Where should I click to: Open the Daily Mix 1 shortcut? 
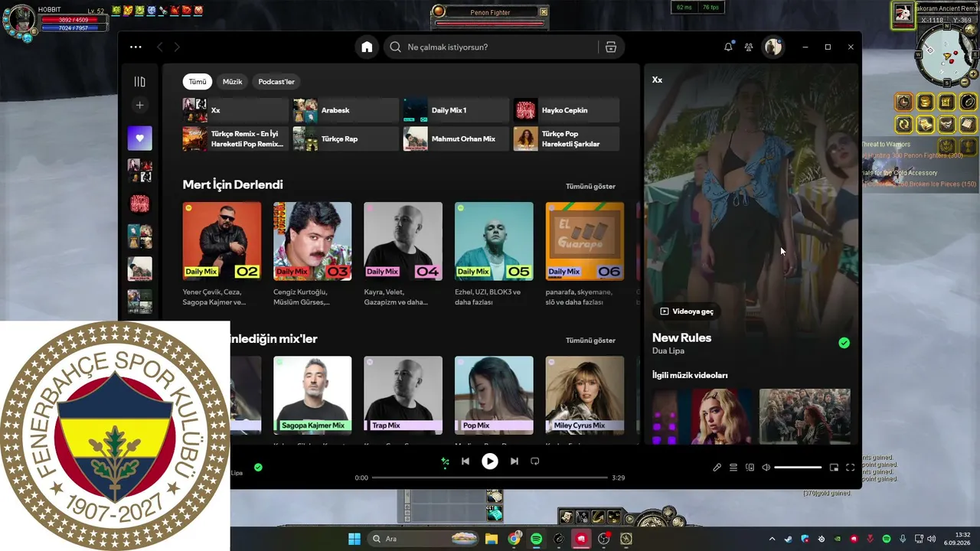(456, 110)
